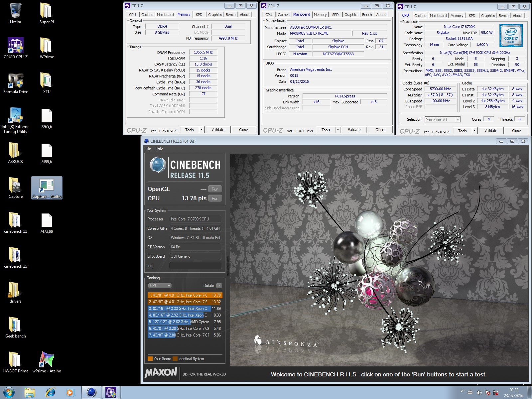Expand ranking Details arrow in Cinebench
Screen dimensions: 532x399
(x=219, y=286)
